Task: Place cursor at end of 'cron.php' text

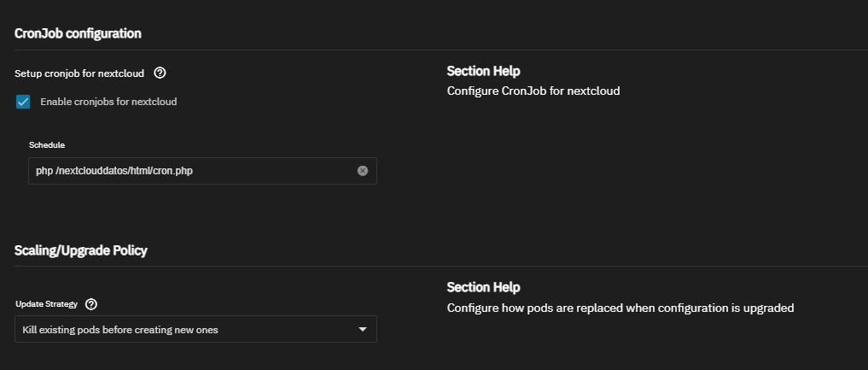Action: pyautogui.click(x=192, y=171)
